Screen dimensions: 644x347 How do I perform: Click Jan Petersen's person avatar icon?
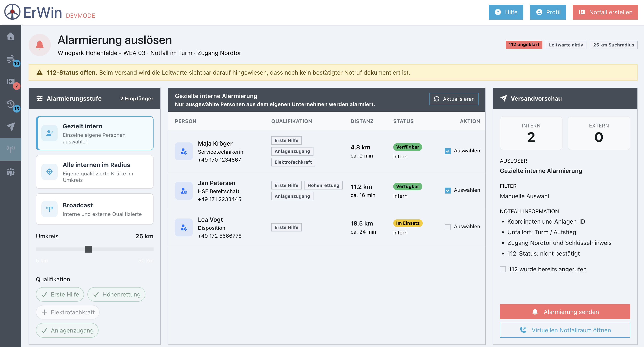[x=184, y=191]
